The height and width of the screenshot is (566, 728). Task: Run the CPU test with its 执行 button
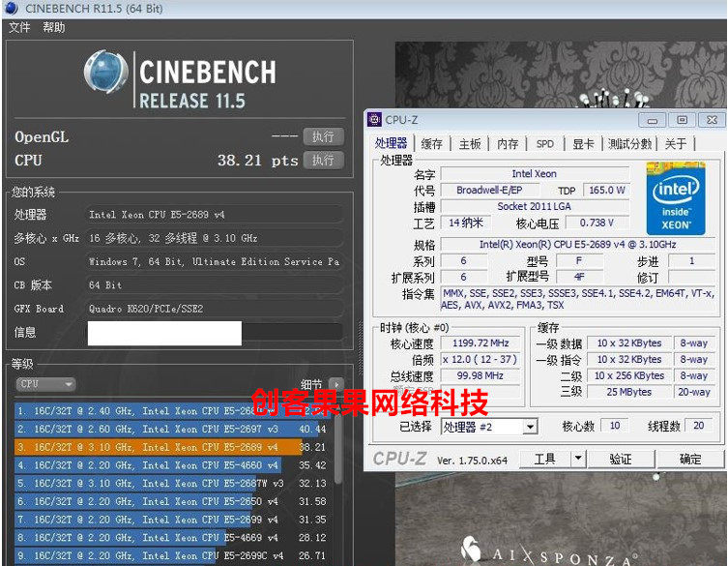[x=323, y=160]
